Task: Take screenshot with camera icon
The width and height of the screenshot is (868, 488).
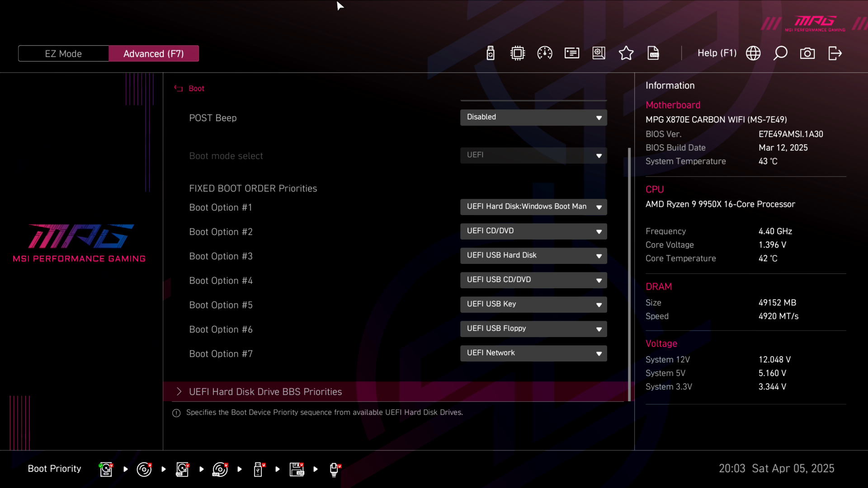Action: tap(807, 53)
